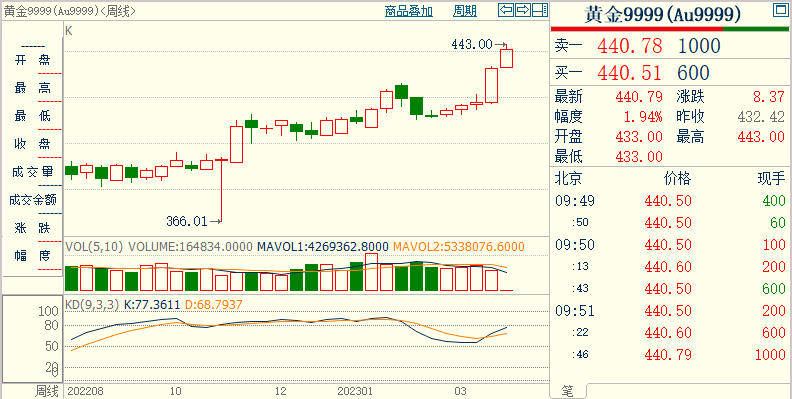Click the 黄金9999(Au9999)<周线> chart title
This screenshot has width=792, height=399.
70,11
